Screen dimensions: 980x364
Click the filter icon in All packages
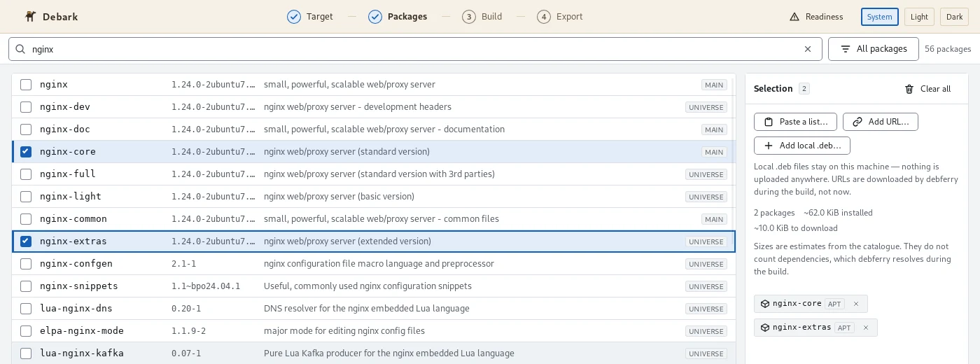846,49
